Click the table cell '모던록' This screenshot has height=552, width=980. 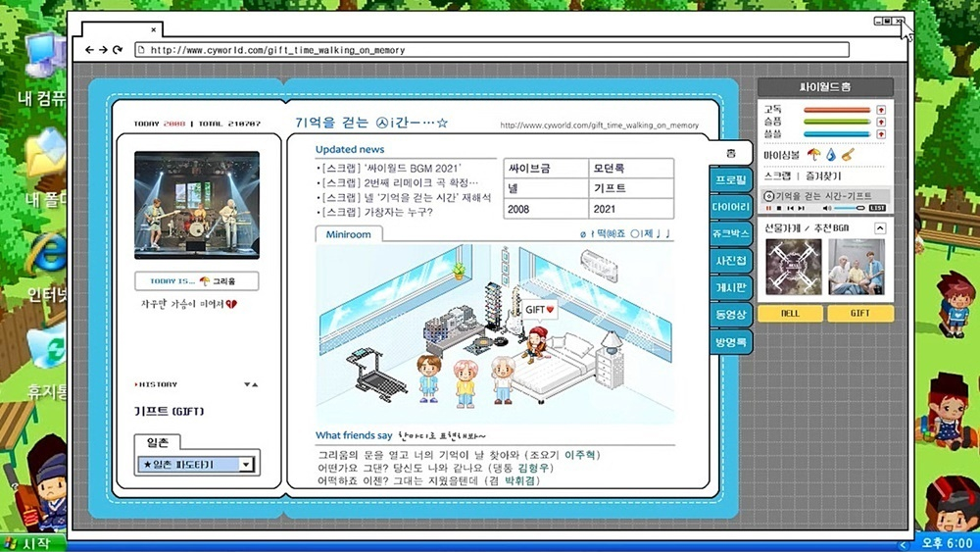click(630, 169)
